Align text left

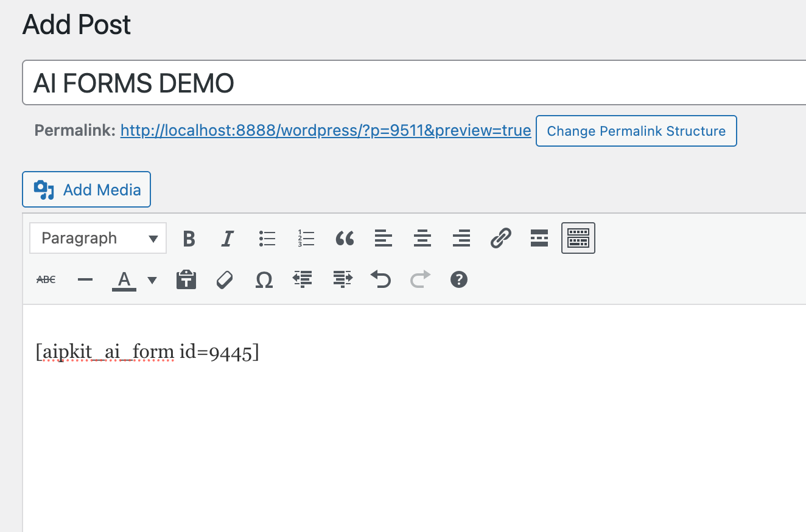click(384, 239)
